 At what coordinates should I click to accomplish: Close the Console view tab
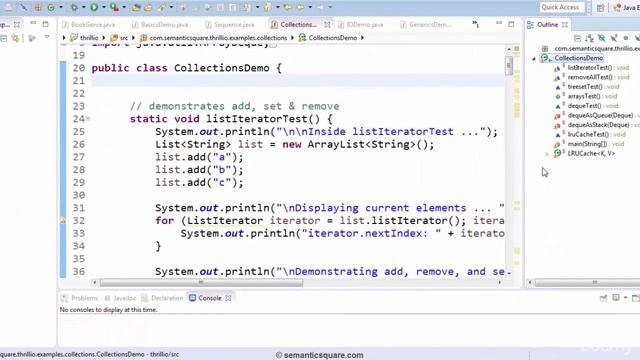point(228,298)
